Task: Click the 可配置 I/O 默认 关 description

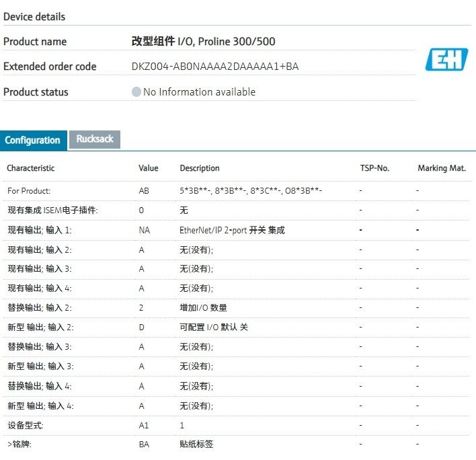Action: pyautogui.click(x=214, y=328)
